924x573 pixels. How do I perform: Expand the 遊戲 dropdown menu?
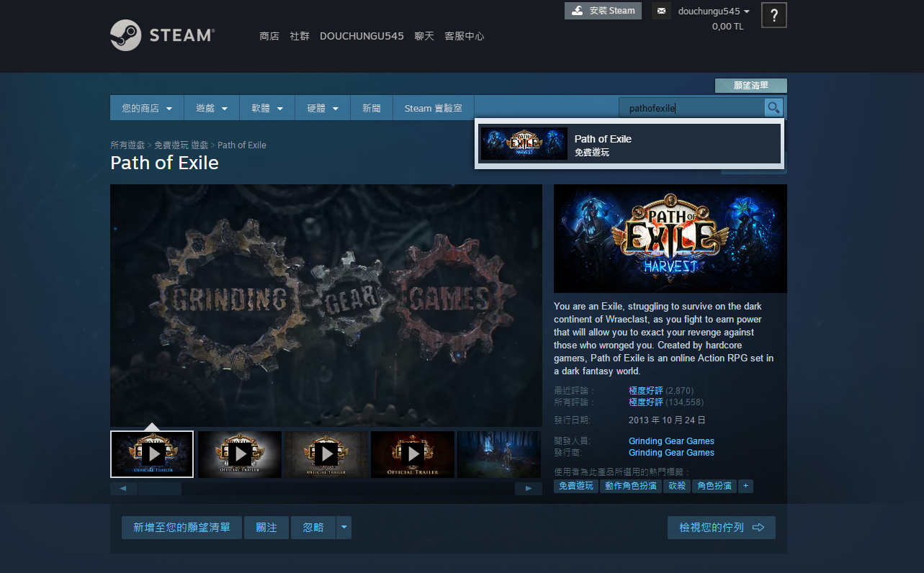[x=212, y=108]
